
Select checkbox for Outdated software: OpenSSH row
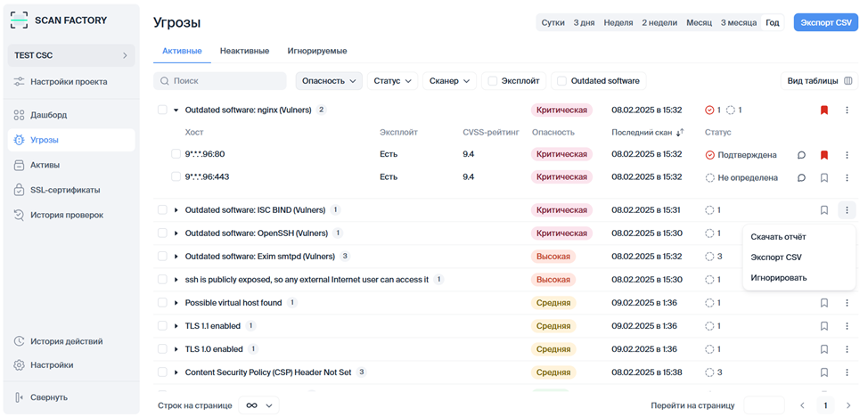[x=162, y=233]
